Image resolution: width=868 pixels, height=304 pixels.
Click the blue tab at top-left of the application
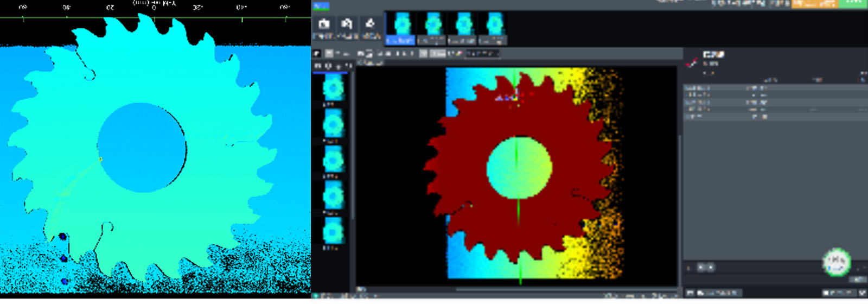(321, 6)
